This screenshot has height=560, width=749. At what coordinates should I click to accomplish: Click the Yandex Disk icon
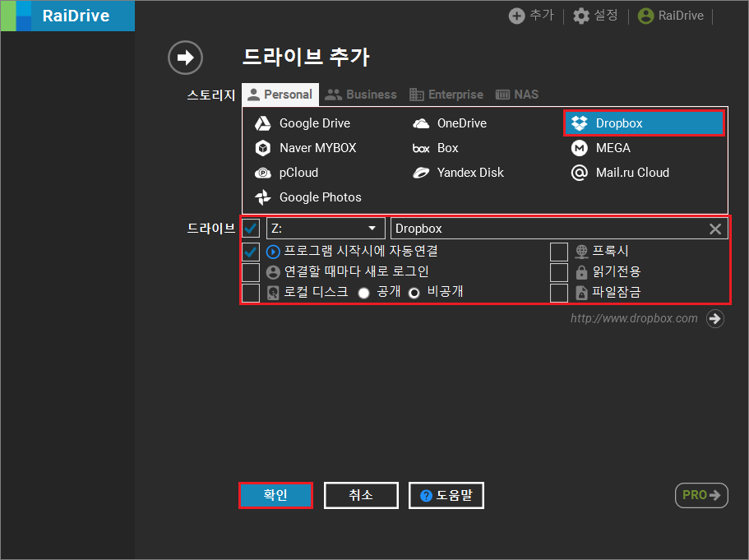click(x=421, y=173)
